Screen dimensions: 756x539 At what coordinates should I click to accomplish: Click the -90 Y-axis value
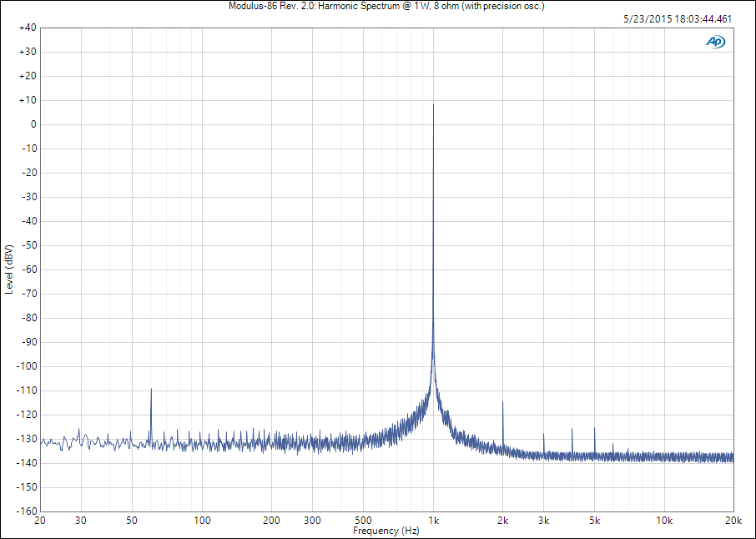[29, 342]
